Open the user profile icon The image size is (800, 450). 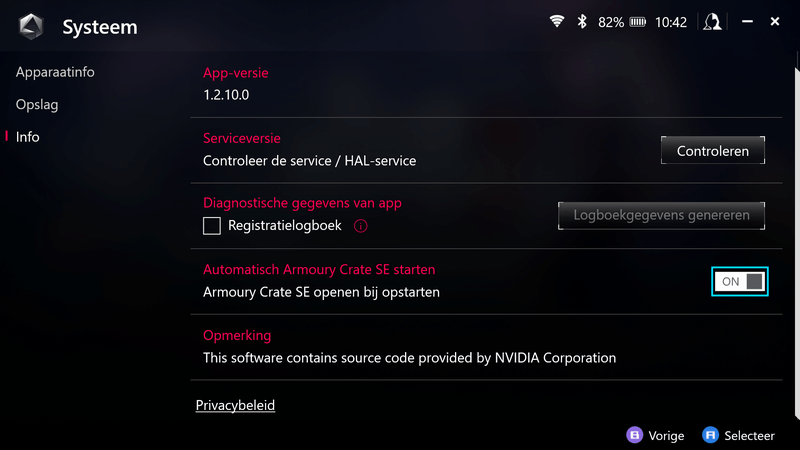(x=712, y=22)
